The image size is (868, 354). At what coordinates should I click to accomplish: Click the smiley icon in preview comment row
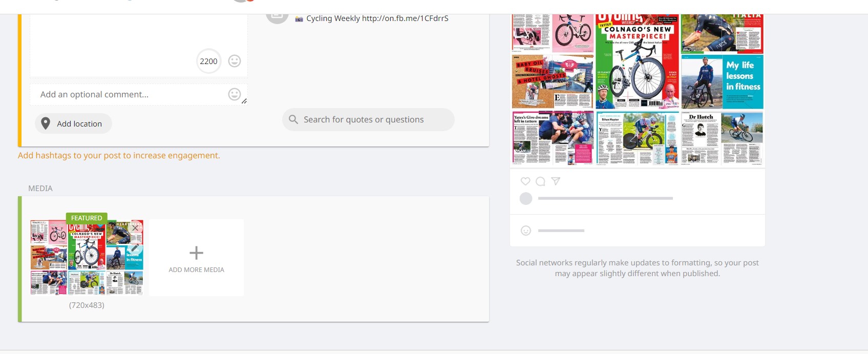[x=526, y=231]
